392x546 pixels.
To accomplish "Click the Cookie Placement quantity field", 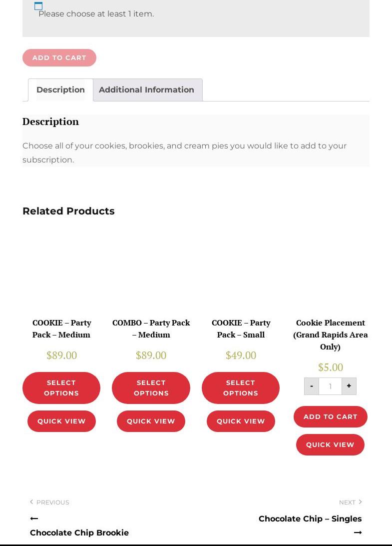I will [330, 386].
